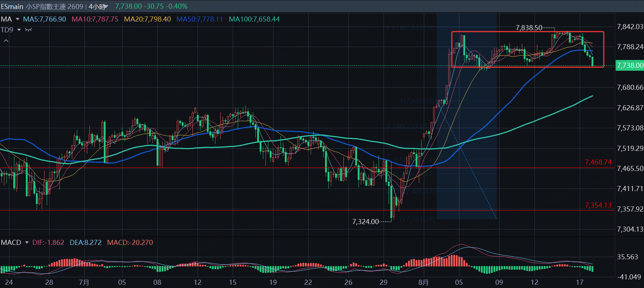Click the 17 date axis label
This screenshot has width=644, height=288.
tap(580, 283)
